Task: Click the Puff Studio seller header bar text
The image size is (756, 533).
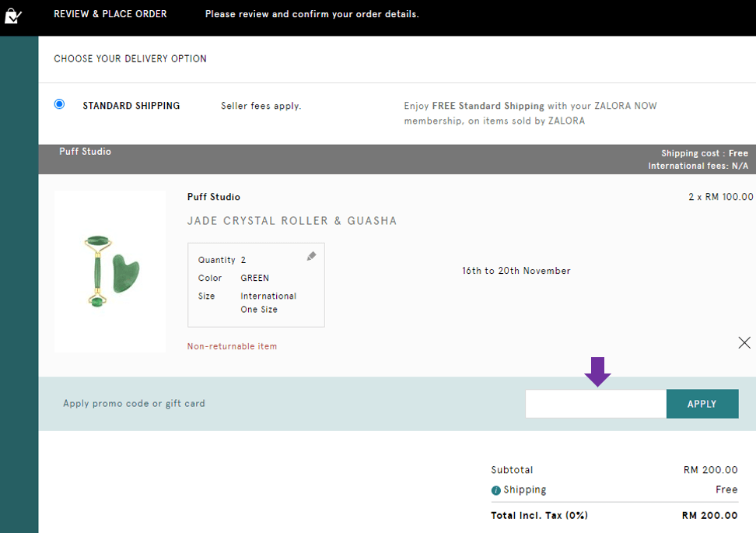Action: pos(86,152)
